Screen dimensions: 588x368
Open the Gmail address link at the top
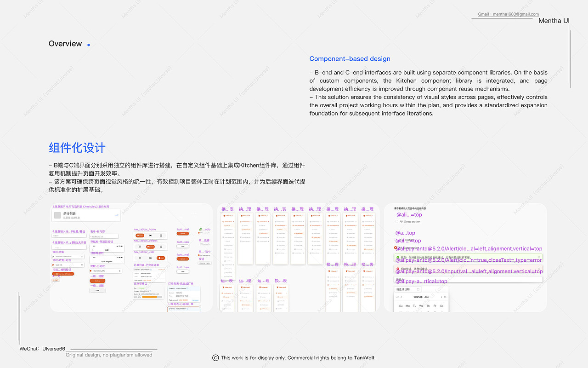(x=509, y=14)
